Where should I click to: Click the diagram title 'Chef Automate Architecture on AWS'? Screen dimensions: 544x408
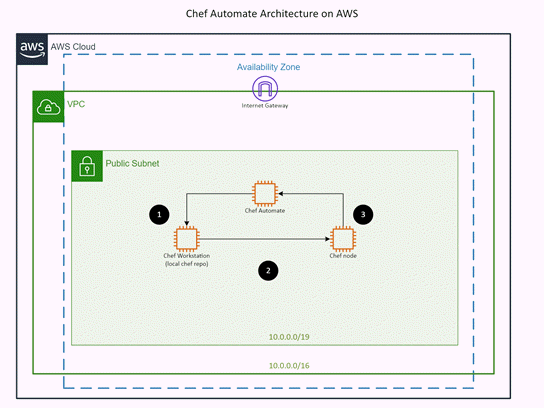point(272,14)
